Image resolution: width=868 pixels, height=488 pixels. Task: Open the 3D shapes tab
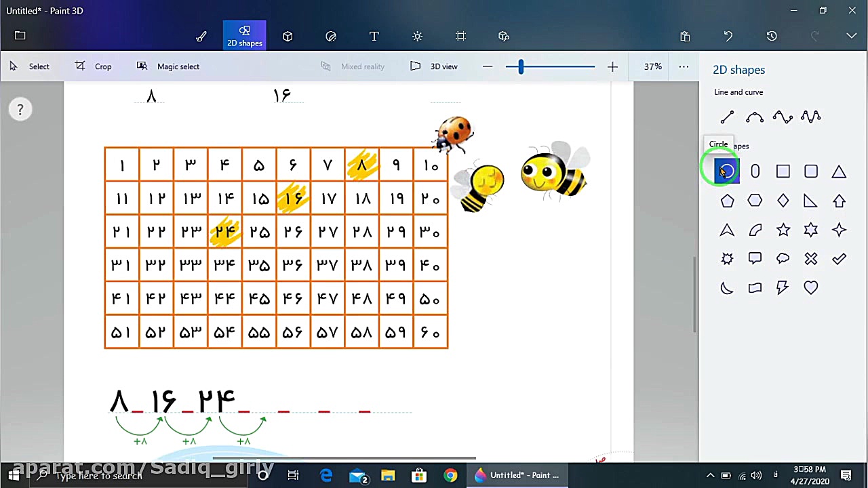pyautogui.click(x=288, y=37)
